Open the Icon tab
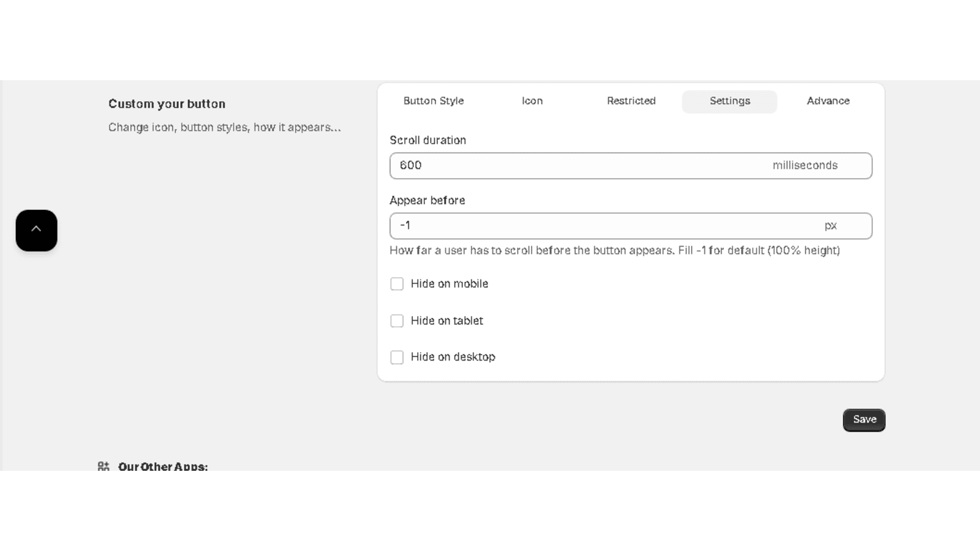 coord(532,101)
